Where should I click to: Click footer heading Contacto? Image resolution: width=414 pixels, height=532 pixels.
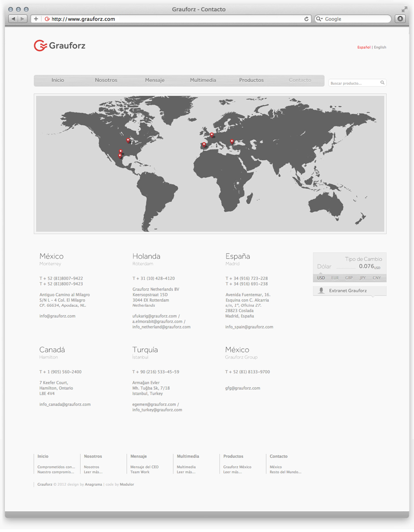[279, 456]
